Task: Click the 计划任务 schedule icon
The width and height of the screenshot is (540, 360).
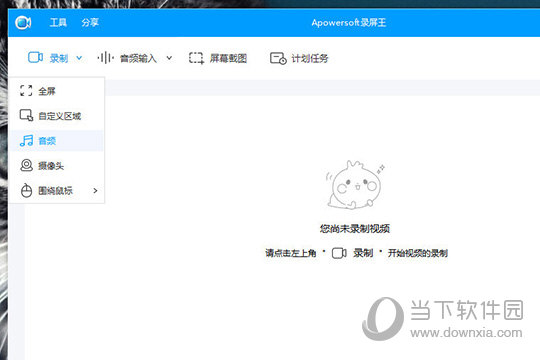Action: [x=278, y=58]
